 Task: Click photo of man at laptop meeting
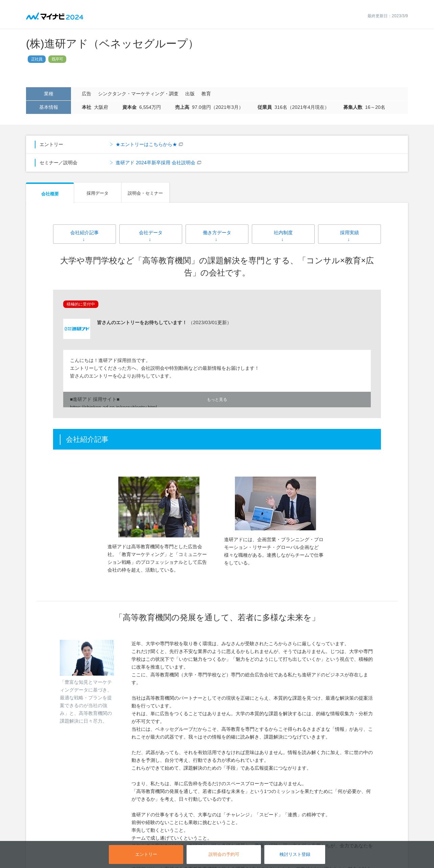click(x=275, y=503)
